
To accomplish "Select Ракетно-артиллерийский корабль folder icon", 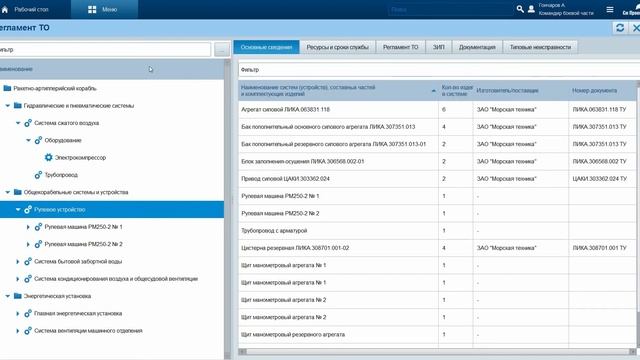I will [x=7, y=88].
